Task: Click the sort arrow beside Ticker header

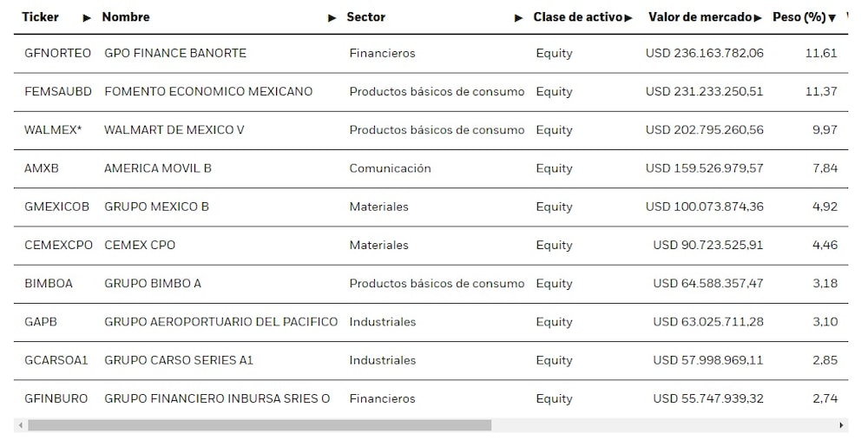Action: click(86, 18)
